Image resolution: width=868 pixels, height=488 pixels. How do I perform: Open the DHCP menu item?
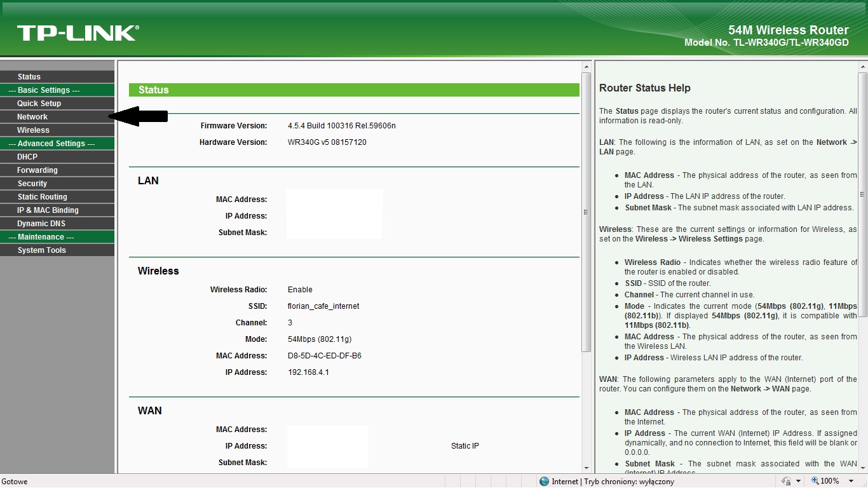tap(57, 157)
